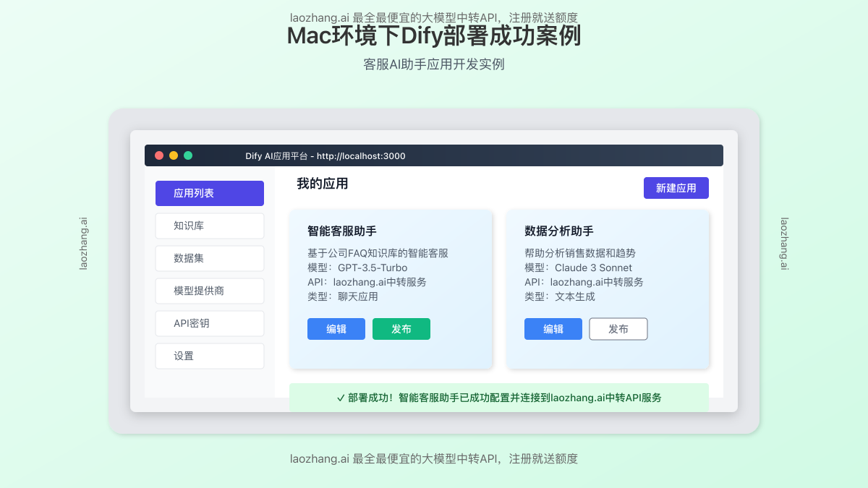The height and width of the screenshot is (488, 868).
Task: Click the window title Dify AI应用平台
Action: point(325,156)
